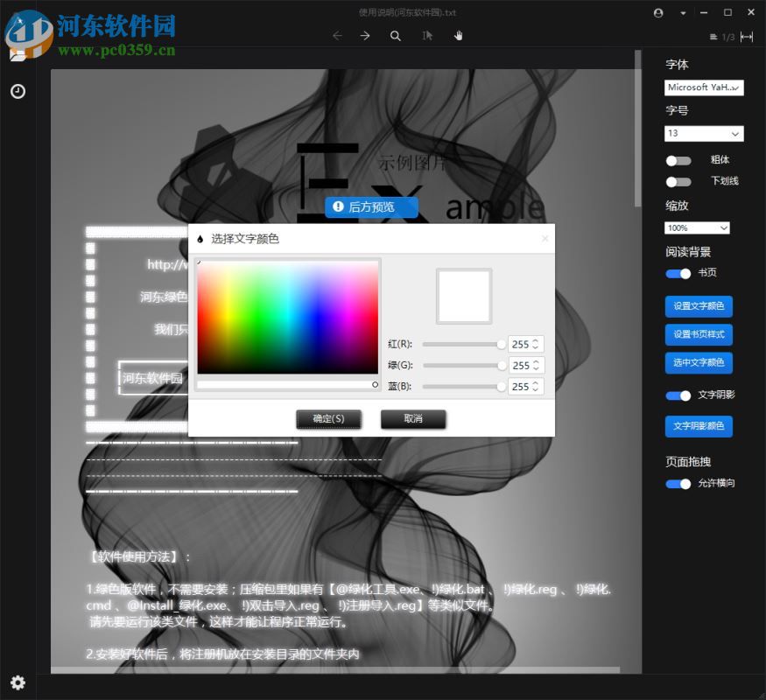Viewport: 766px width, 700px height.
Task: Pick a color in the spectrum field
Action: [x=288, y=318]
